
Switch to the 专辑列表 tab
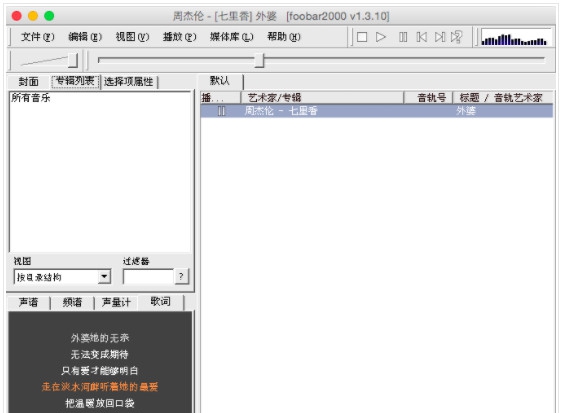[x=75, y=81]
